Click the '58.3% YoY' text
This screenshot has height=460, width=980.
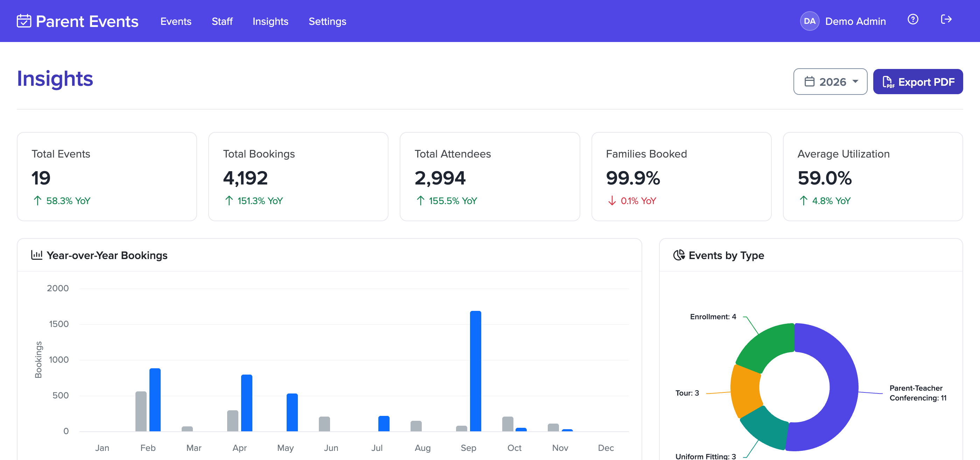tap(69, 201)
